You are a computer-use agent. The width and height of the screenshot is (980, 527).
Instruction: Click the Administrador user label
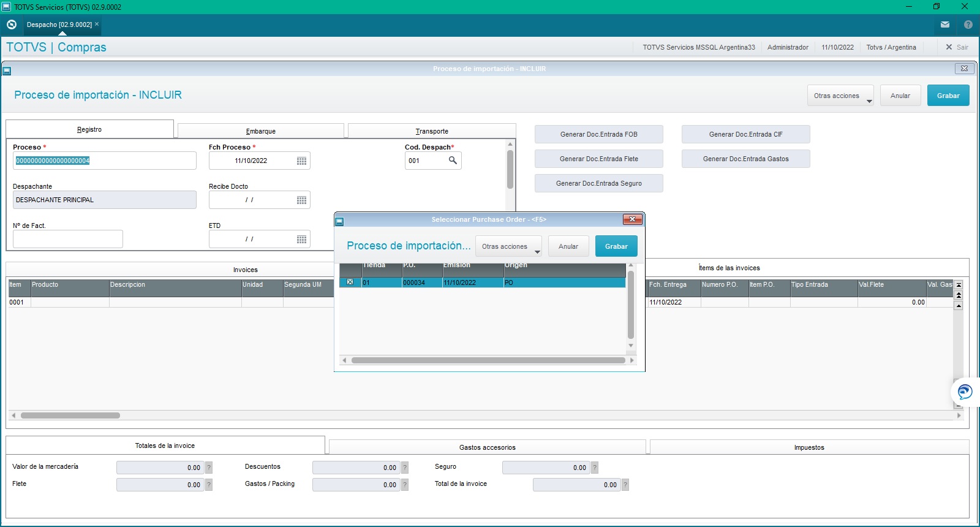point(788,47)
